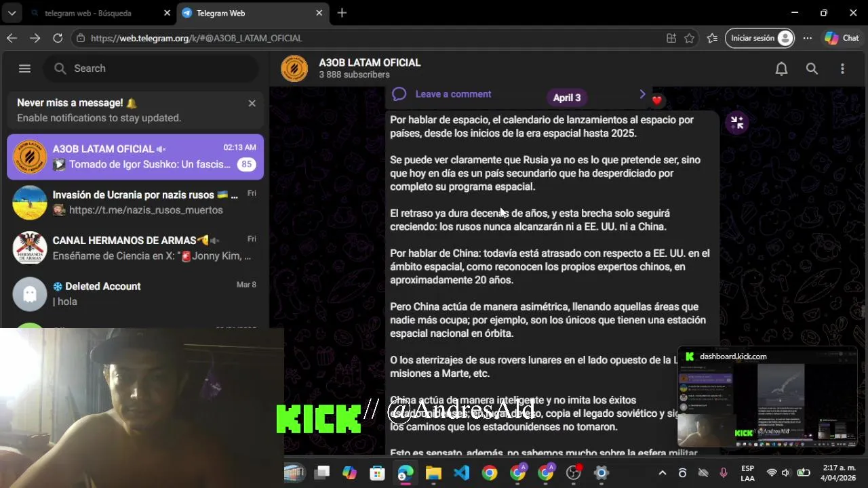Open Settings gear app from taskbar
Image resolution: width=868 pixels, height=488 pixels.
601,473
